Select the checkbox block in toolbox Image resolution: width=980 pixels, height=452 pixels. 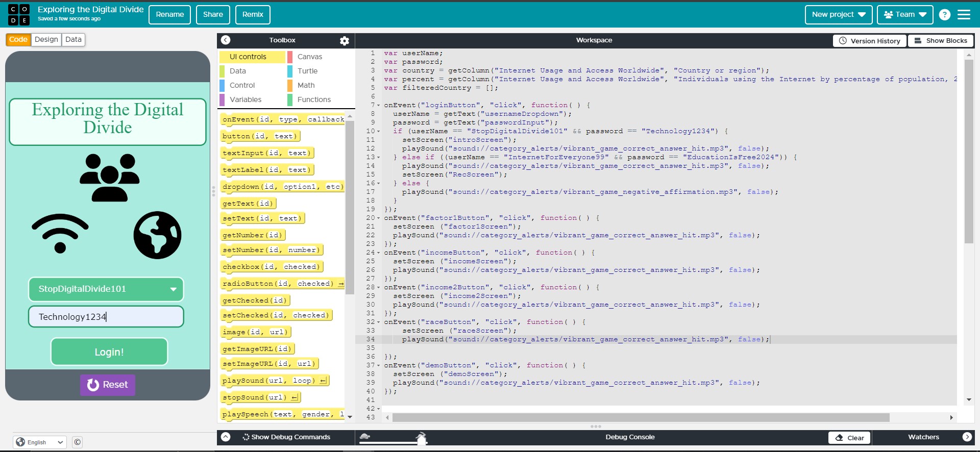point(272,267)
